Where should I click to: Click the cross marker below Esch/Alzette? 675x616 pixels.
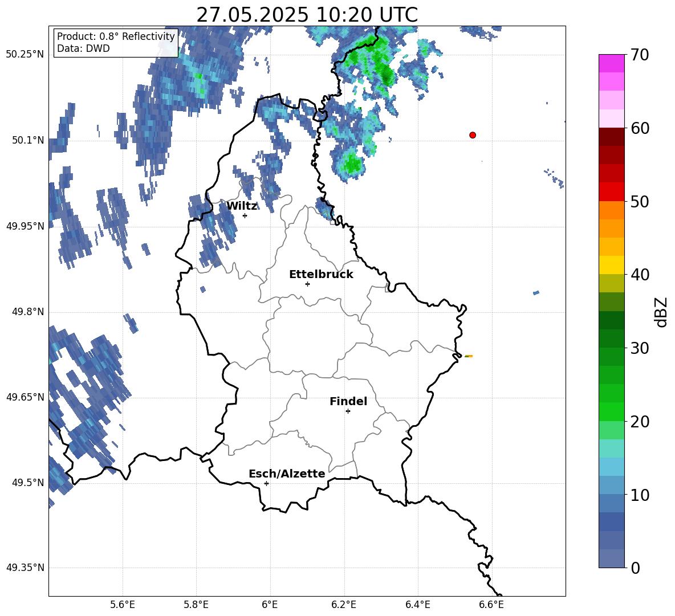(266, 483)
